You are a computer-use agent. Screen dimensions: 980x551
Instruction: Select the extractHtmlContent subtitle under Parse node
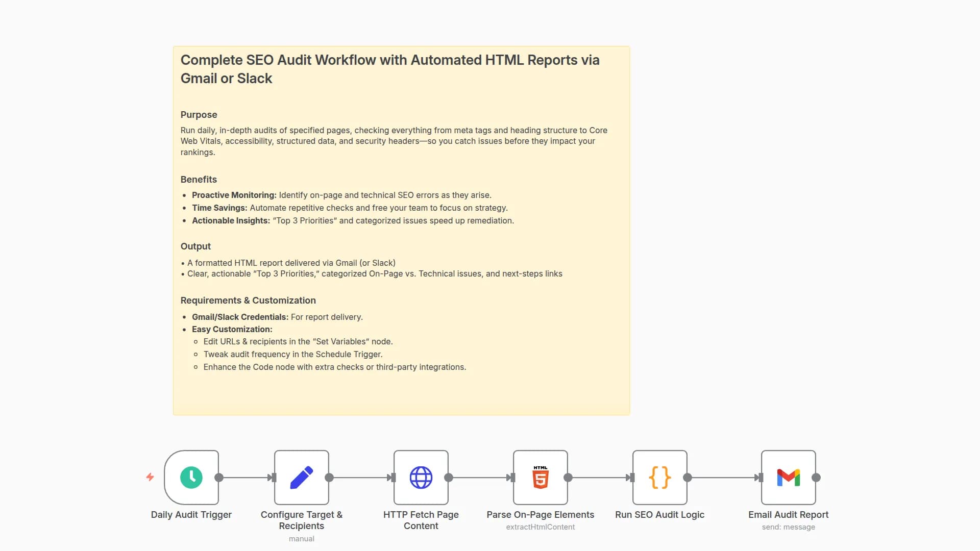tap(540, 527)
